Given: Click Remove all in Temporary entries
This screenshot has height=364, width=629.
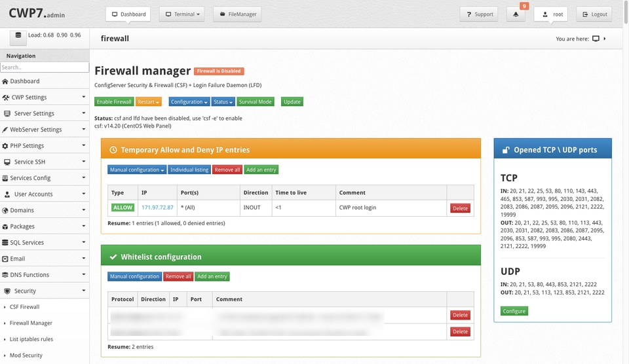Looking at the screenshot, I should coord(227,170).
